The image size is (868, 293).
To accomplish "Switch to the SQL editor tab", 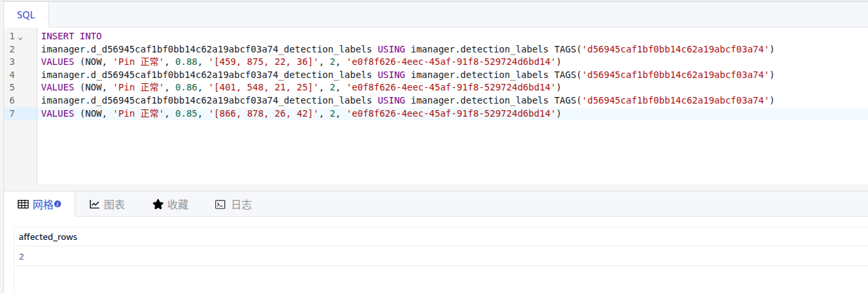I will (x=26, y=14).
